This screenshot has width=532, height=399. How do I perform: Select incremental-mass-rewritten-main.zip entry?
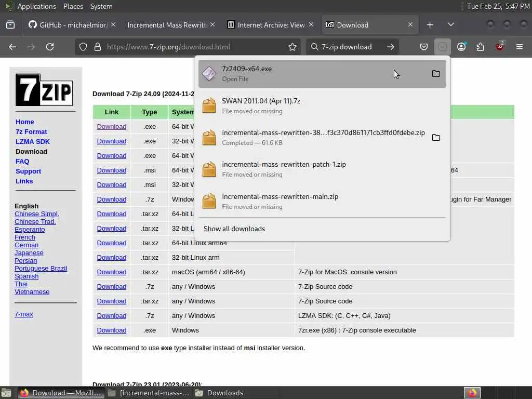322,201
